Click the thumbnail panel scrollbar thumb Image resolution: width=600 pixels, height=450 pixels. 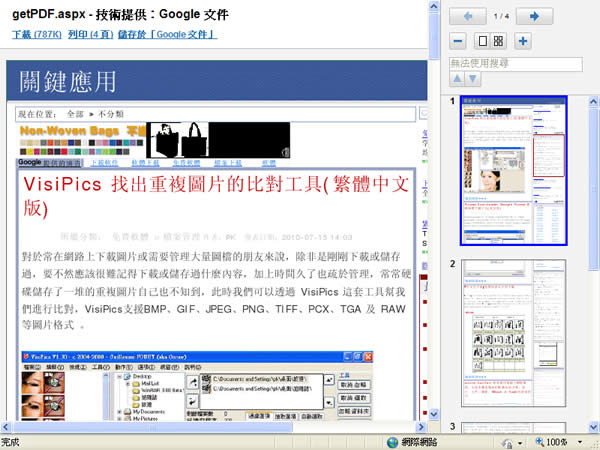(593, 189)
